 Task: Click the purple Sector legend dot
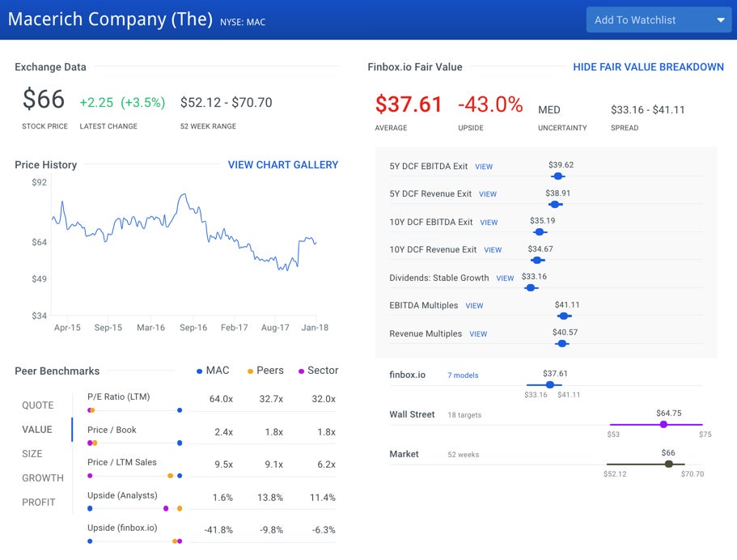301,371
